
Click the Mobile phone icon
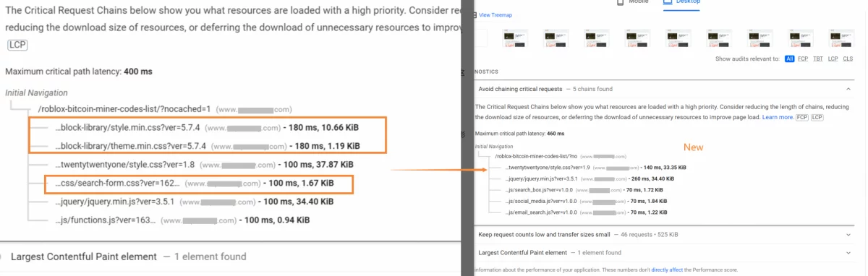click(x=620, y=2)
